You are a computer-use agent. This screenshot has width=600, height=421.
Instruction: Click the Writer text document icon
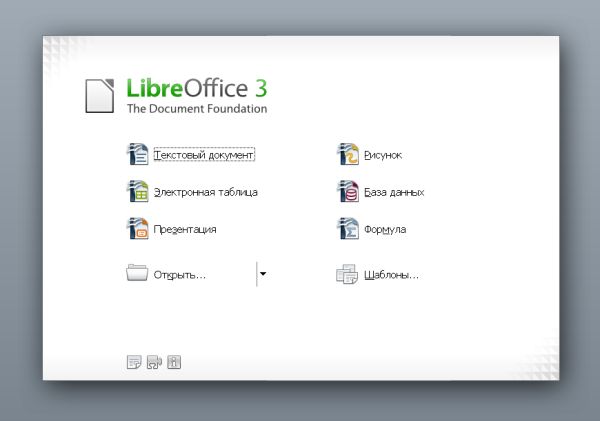137,154
